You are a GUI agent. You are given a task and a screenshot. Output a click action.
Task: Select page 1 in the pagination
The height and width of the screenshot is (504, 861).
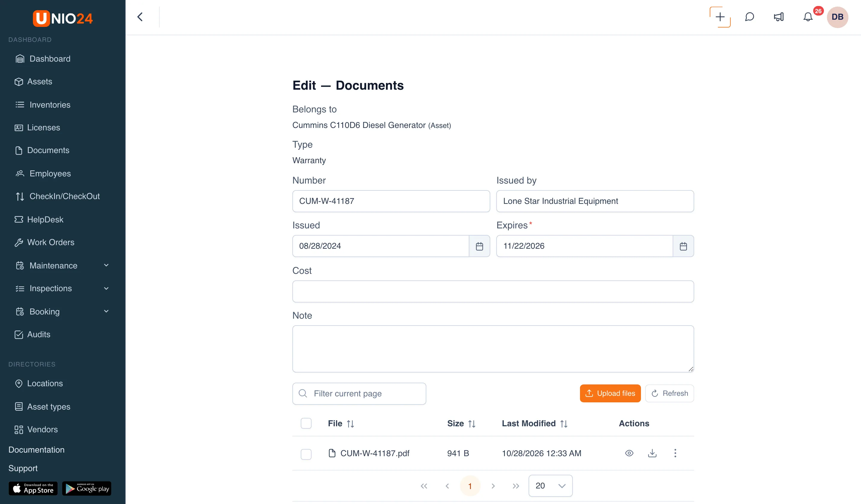click(x=470, y=486)
